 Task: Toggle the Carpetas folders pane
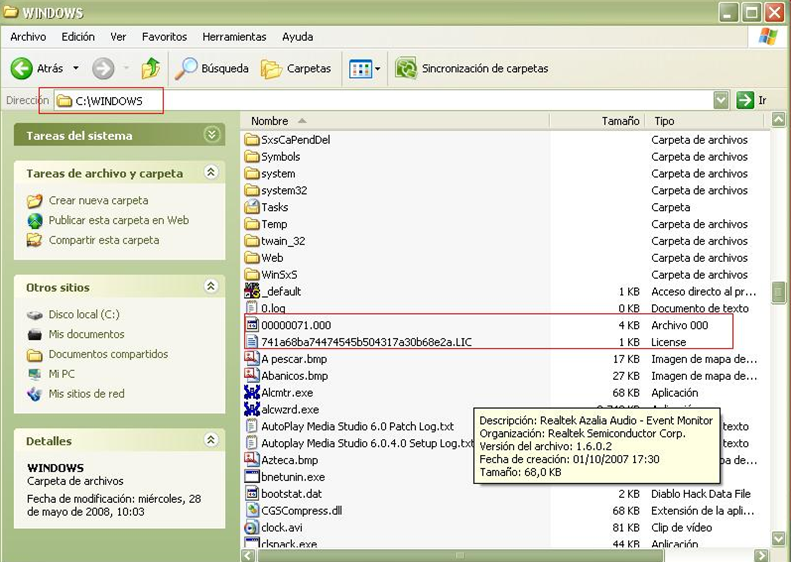[x=296, y=68]
